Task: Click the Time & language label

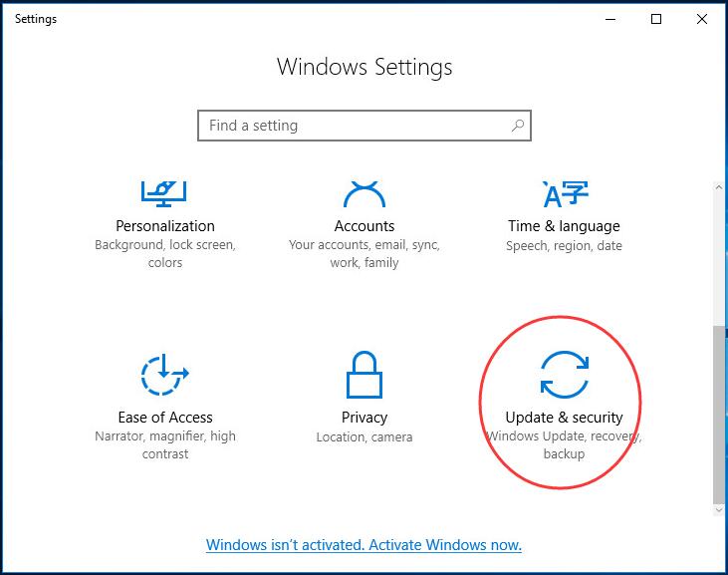Action: tap(564, 226)
